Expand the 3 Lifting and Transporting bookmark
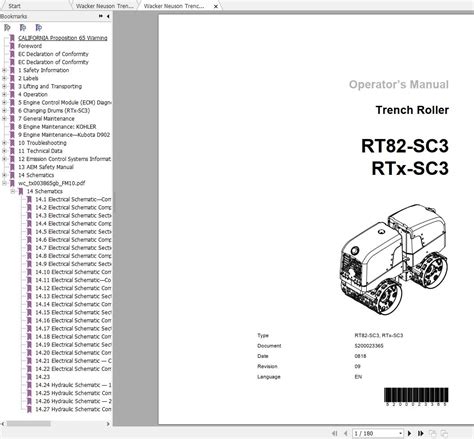The width and height of the screenshot is (474, 439). point(4,86)
